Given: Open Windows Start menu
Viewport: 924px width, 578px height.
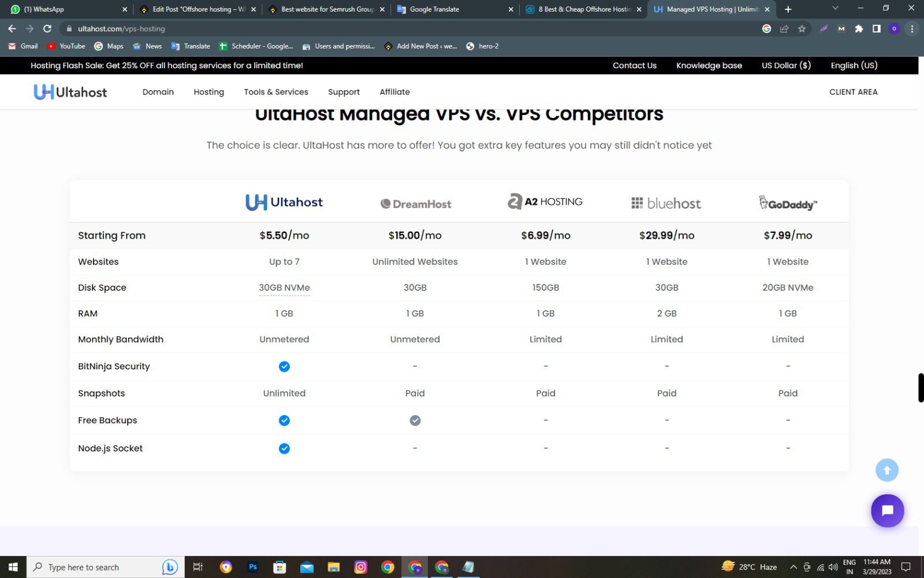Looking at the screenshot, I should 13,567.
